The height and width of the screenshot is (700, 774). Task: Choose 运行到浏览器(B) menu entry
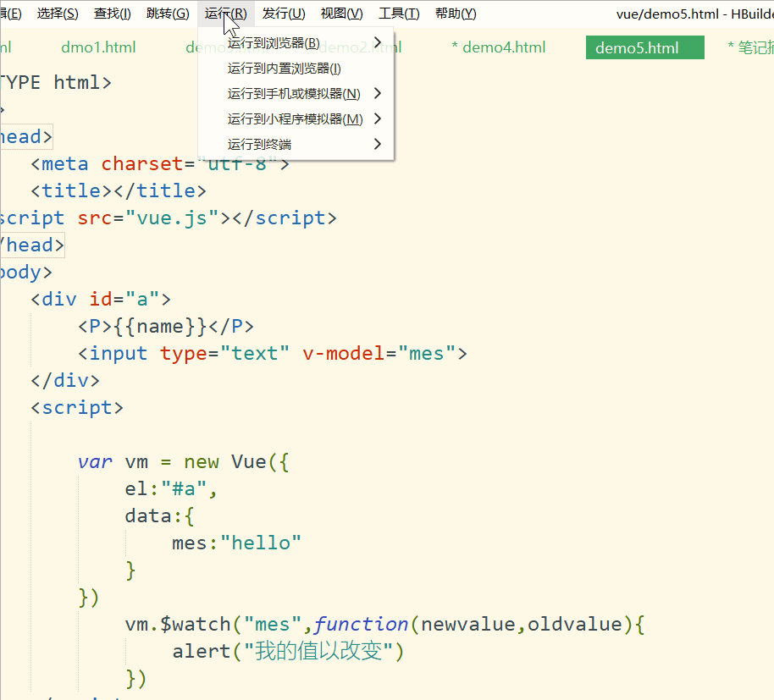pos(296,43)
